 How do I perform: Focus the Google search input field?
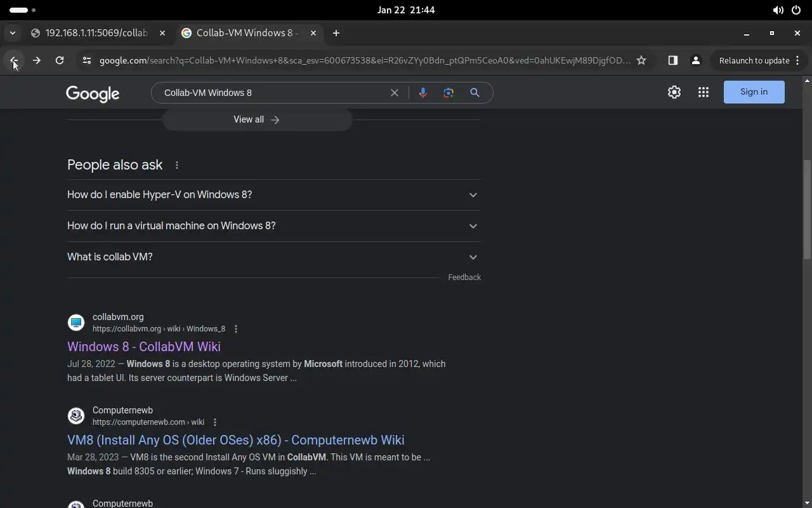(273, 93)
